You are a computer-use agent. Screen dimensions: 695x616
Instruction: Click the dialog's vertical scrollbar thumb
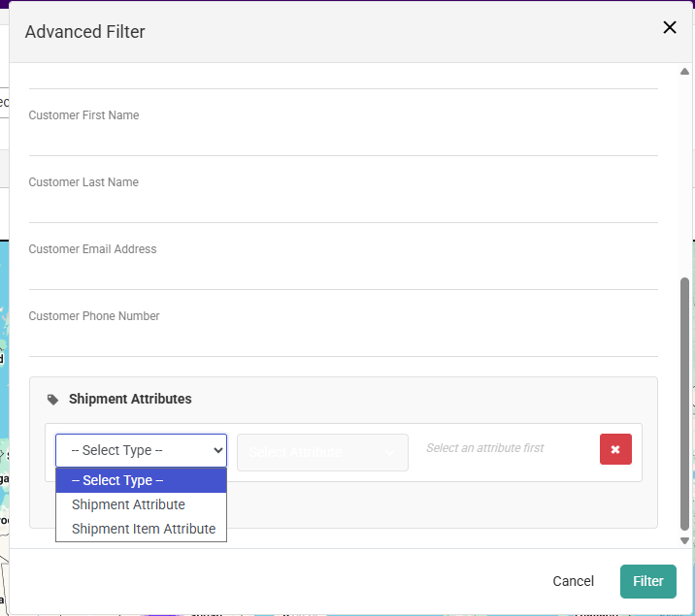[x=684, y=404]
